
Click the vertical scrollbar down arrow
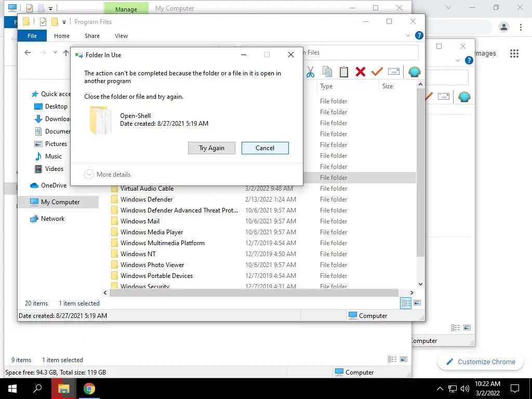pyautogui.click(x=421, y=284)
